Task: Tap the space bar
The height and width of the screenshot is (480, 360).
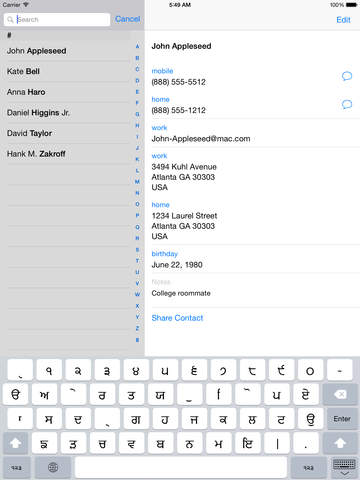Action: [181, 468]
